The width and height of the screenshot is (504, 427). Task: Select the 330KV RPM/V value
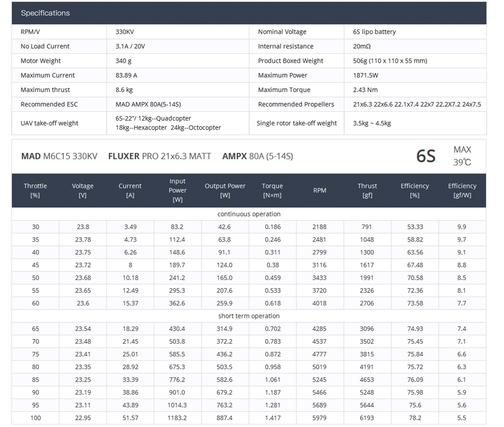(x=124, y=32)
